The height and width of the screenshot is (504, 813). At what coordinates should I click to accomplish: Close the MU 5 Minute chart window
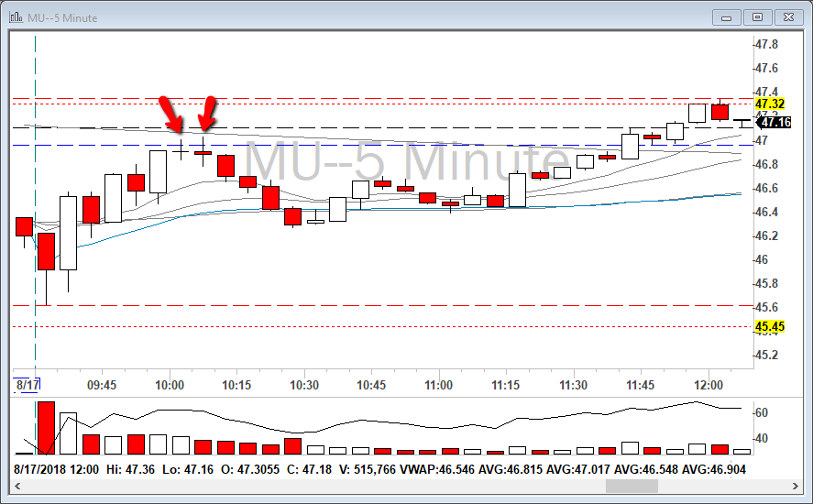click(788, 17)
